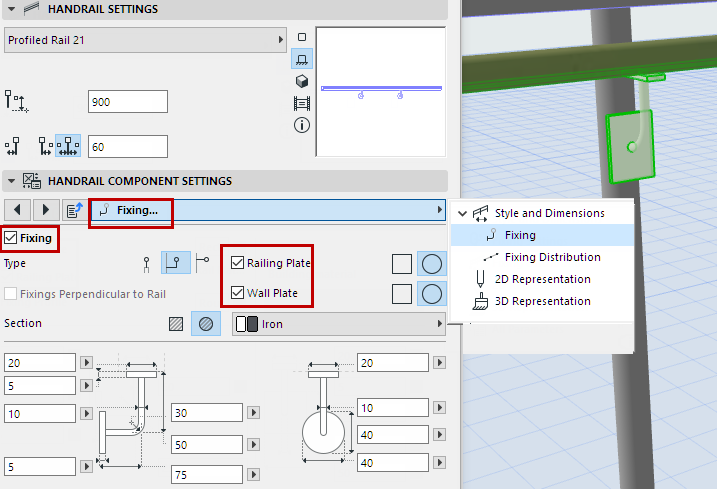717x489 pixels.
Task: Toggle Fixings Perpendicular to Rail checkbox
Action: point(11,294)
